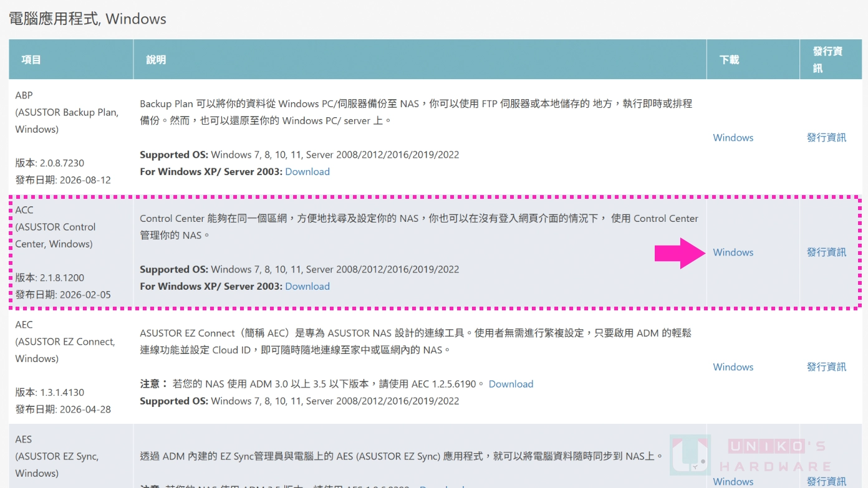View 發行資訊 for ASUSTOR Control Center

pyautogui.click(x=826, y=252)
